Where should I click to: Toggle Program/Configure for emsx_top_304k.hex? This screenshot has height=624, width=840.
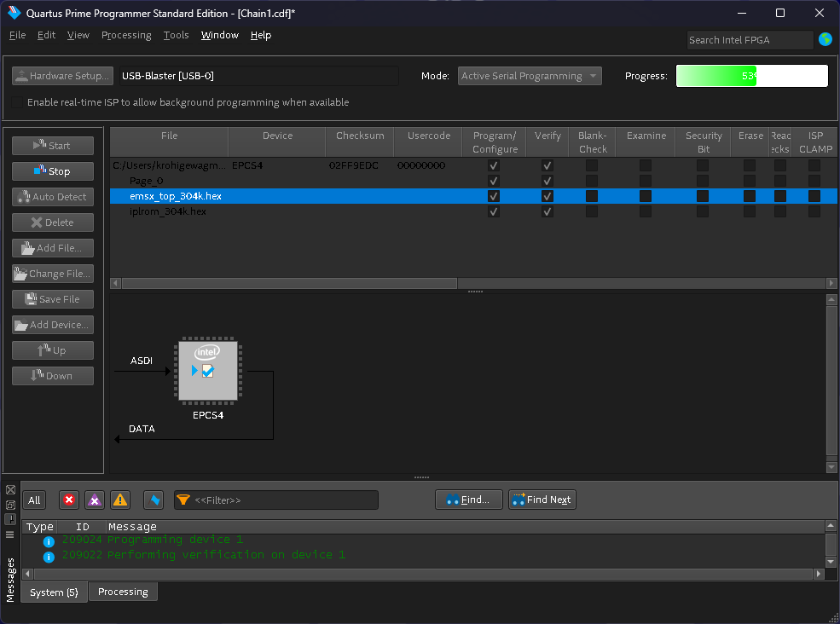click(494, 196)
